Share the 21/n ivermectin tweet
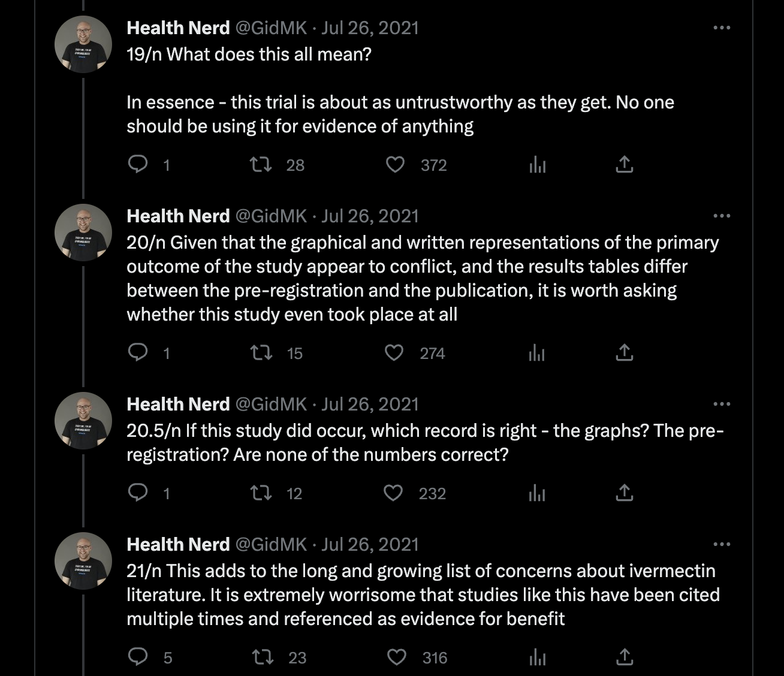This screenshot has width=784, height=676. 625,657
